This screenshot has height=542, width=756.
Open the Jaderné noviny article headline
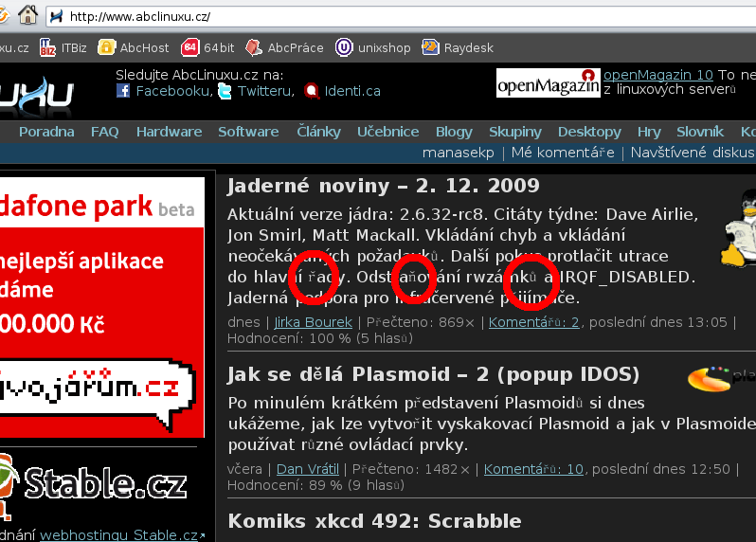(x=384, y=186)
